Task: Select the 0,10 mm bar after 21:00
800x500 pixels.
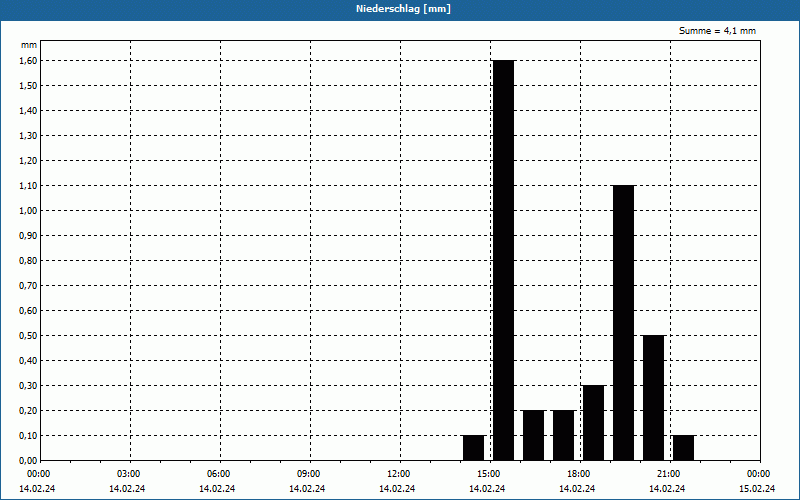Action: pos(684,447)
